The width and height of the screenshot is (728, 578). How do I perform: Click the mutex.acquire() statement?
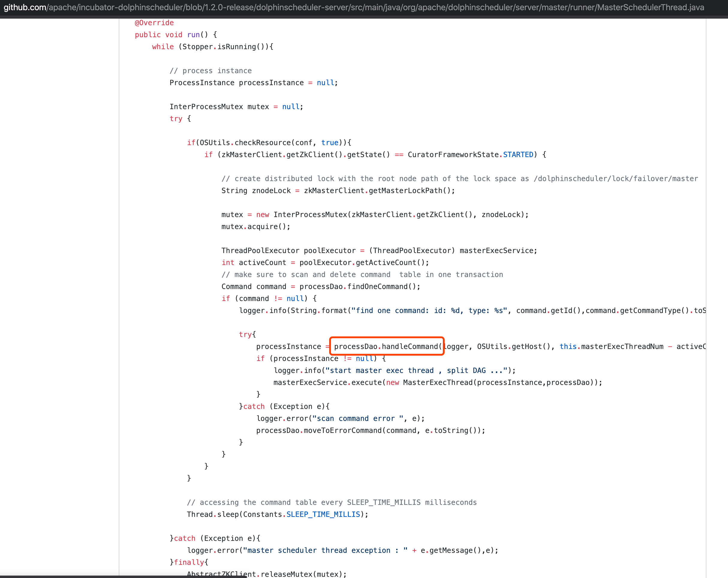coord(256,227)
